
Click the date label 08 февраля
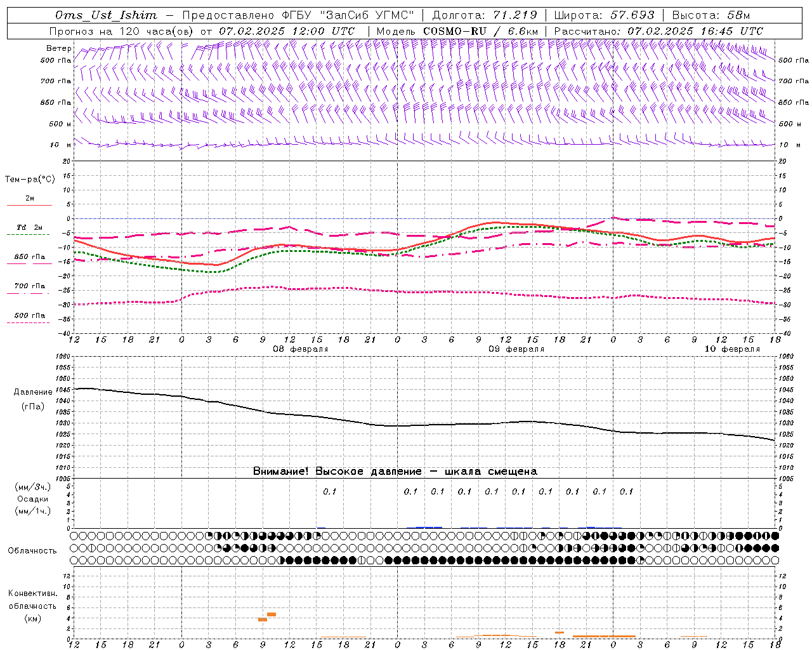[301, 349]
